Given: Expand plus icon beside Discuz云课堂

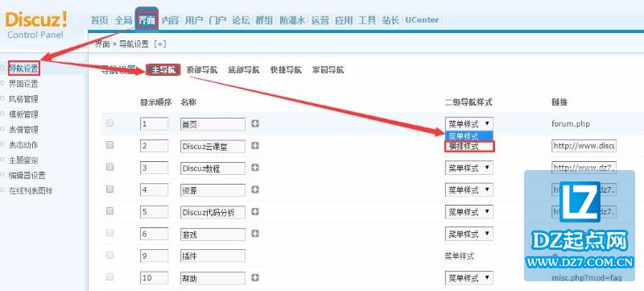Looking at the screenshot, I should pyautogui.click(x=255, y=145).
